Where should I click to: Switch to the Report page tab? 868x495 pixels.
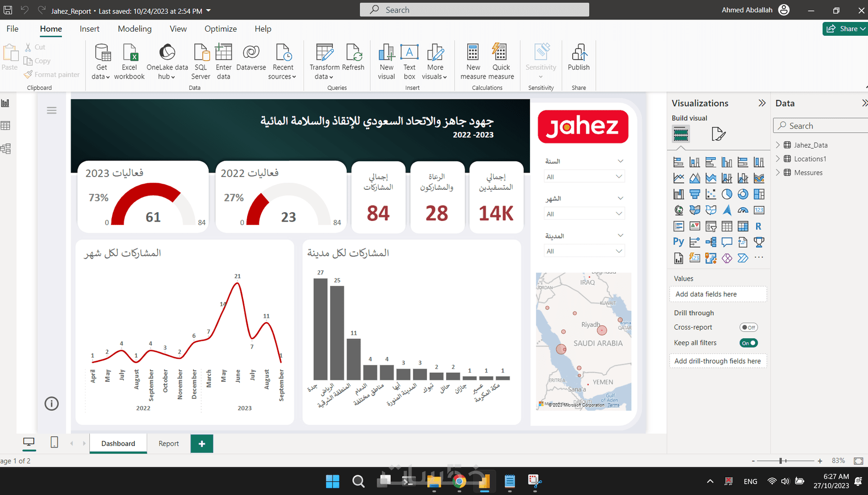click(168, 443)
